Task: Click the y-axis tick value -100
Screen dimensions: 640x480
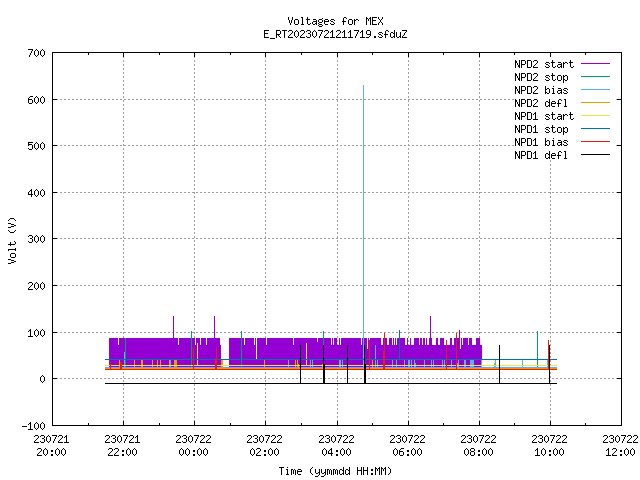Action: (33, 426)
